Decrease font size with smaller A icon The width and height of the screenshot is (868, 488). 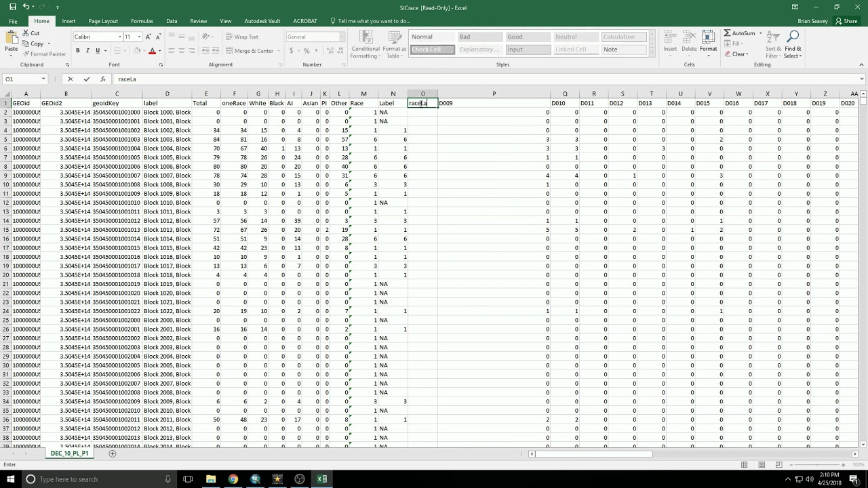(159, 37)
